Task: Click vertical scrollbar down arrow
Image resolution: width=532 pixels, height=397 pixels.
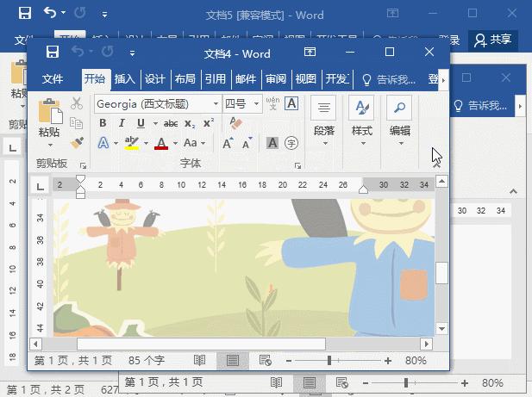Action: (x=441, y=329)
